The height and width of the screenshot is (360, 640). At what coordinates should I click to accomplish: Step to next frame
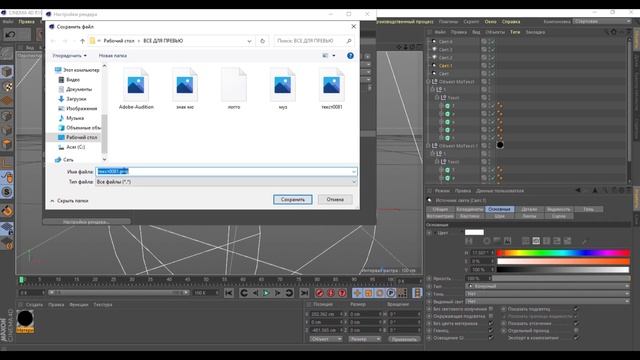click(x=277, y=293)
